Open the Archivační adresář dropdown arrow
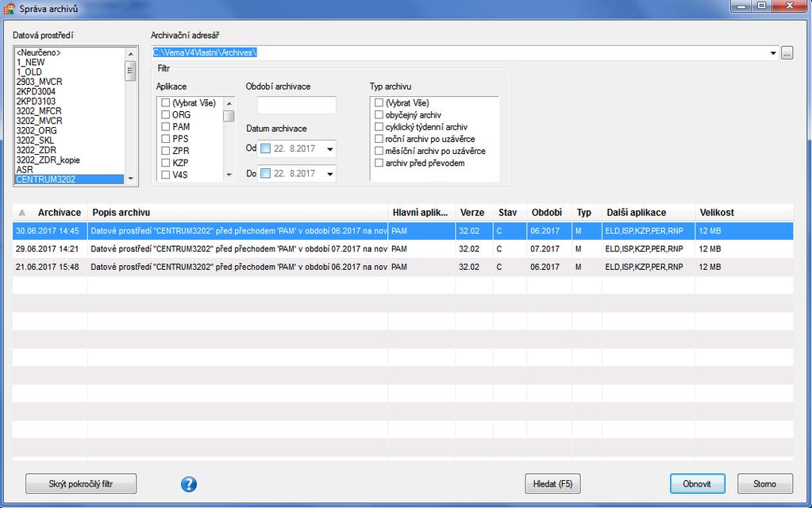812x508 pixels. (x=773, y=53)
